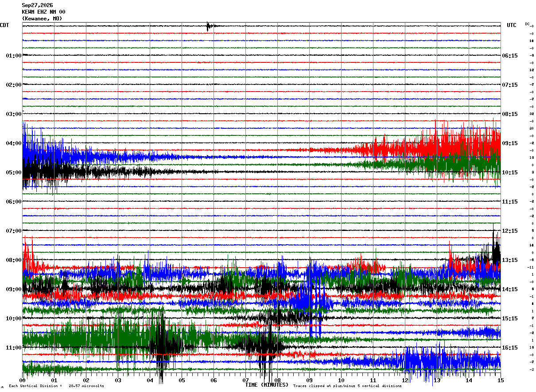
Task: Click the vertical division microvolts note
Action: coord(56,386)
